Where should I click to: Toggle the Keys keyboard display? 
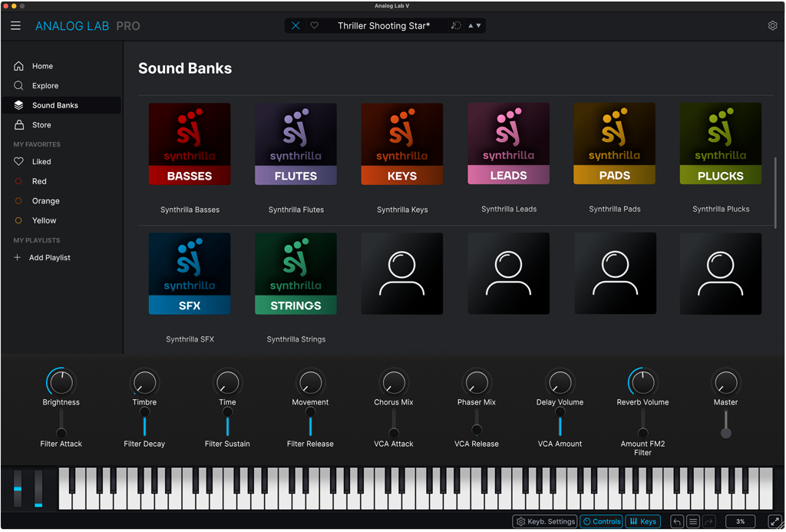click(643, 522)
